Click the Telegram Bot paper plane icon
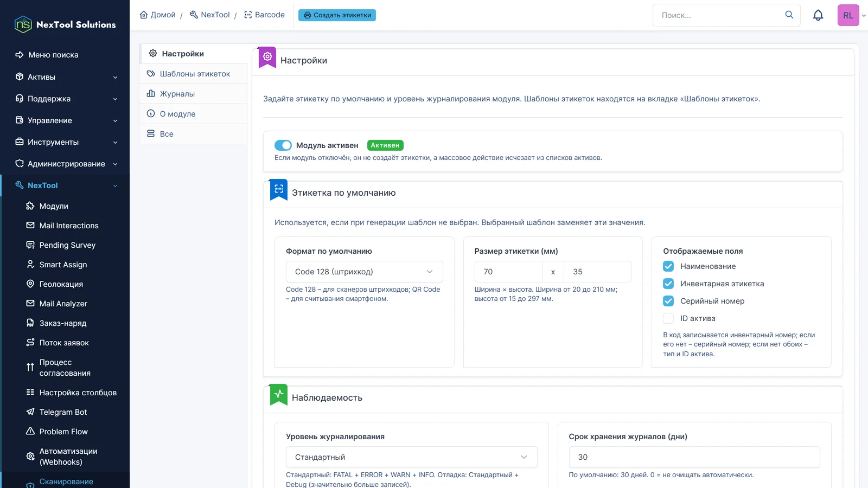Viewport: 868px width, 488px height. coord(30,412)
